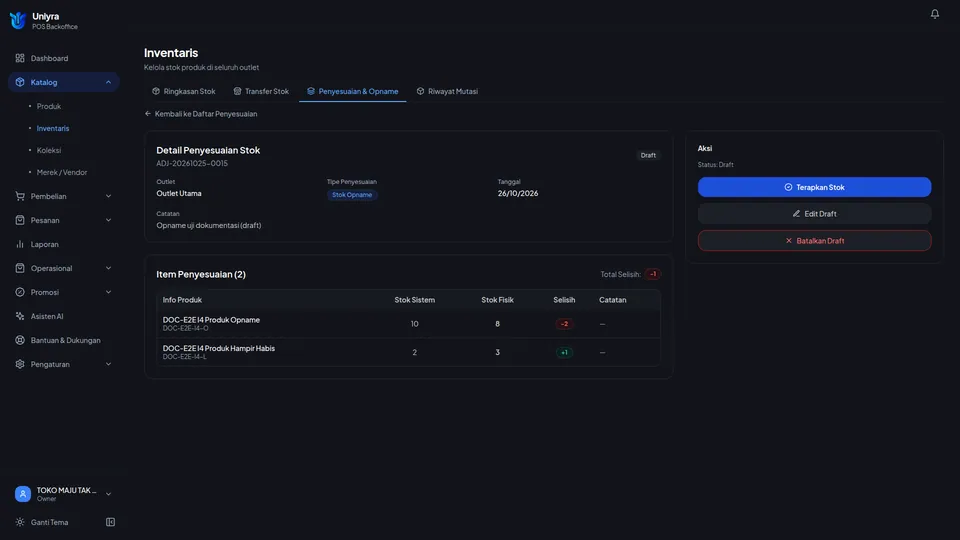Click the Unlyra logo icon

(x=18, y=20)
